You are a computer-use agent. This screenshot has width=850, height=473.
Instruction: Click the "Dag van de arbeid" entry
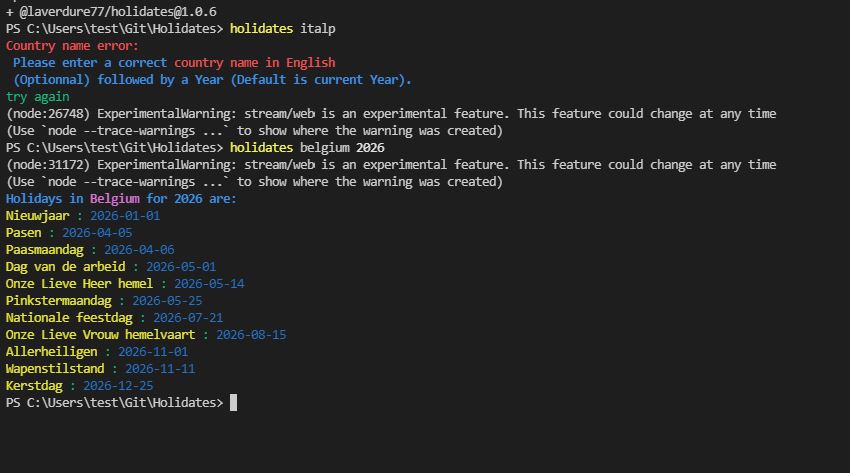pos(66,267)
